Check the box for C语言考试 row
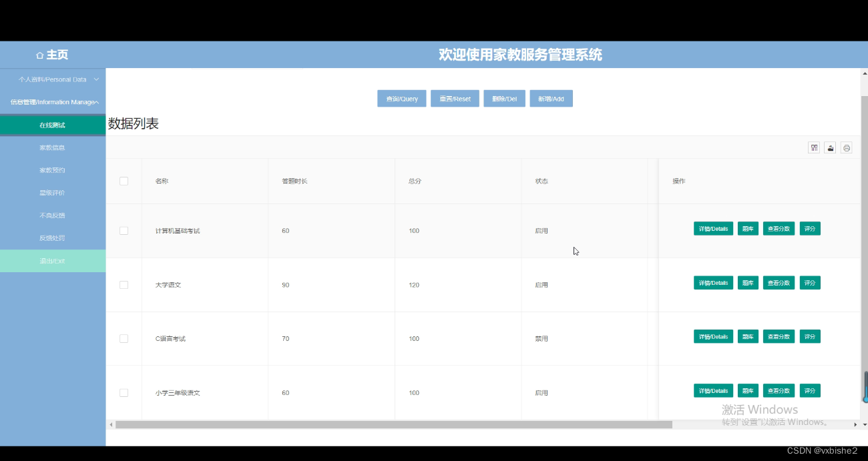 (124, 339)
